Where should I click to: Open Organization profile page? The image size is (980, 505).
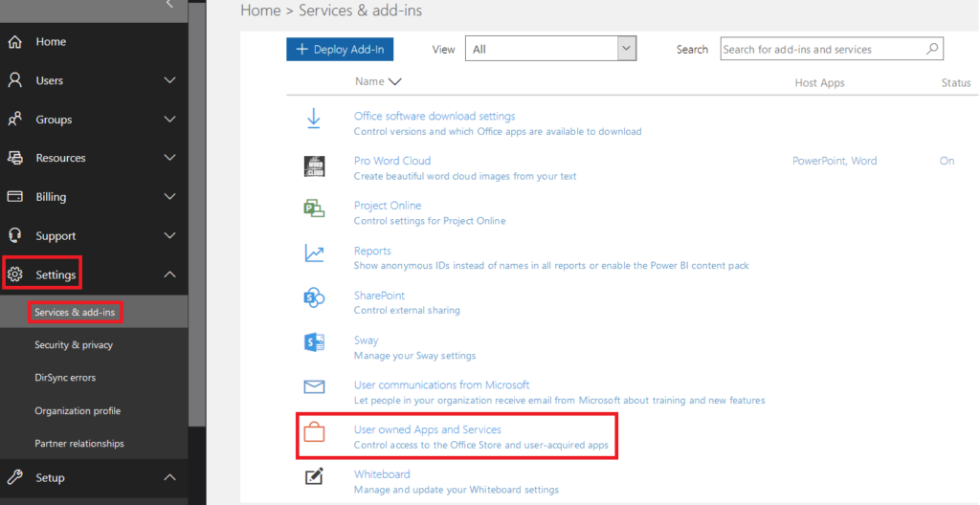[x=78, y=410]
